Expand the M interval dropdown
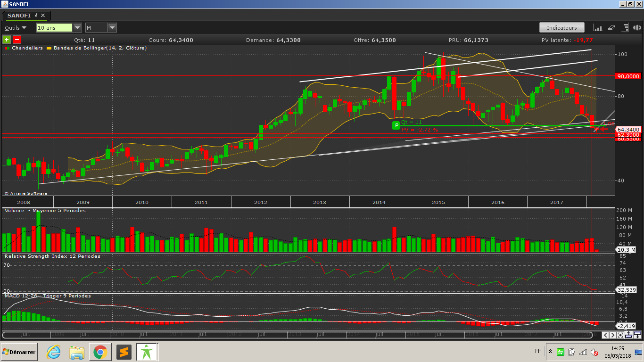The image size is (644, 362). click(112, 28)
